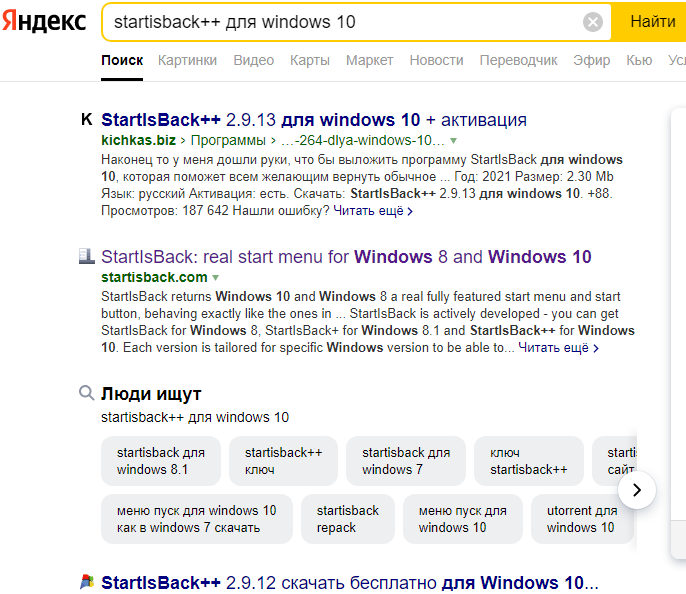
Task: Expand the kichkas.biz result dropdown arrow
Action: tap(454, 141)
